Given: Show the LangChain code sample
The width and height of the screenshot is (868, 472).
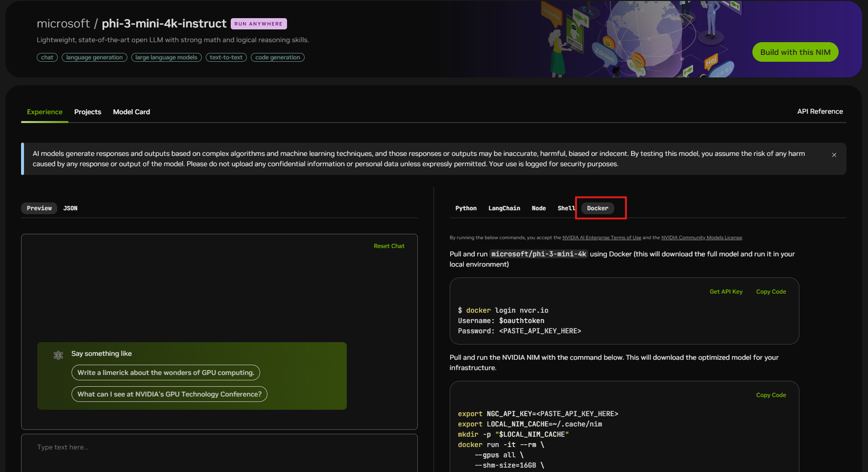Looking at the screenshot, I should point(504,208).
